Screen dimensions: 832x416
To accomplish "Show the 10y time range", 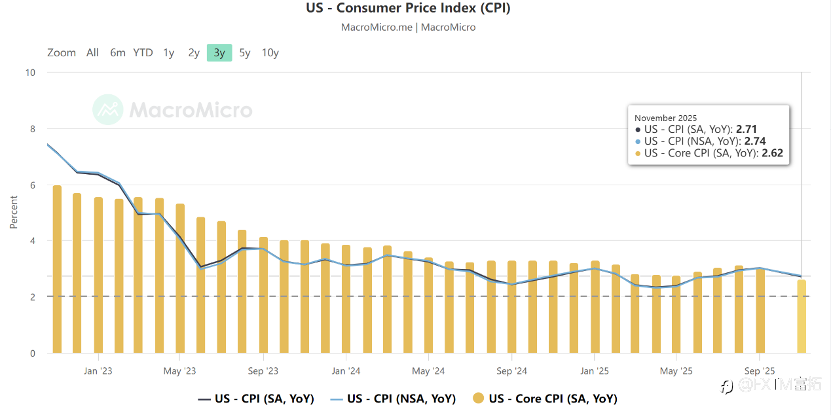I will pyautogui.click(x=270, y=53).
